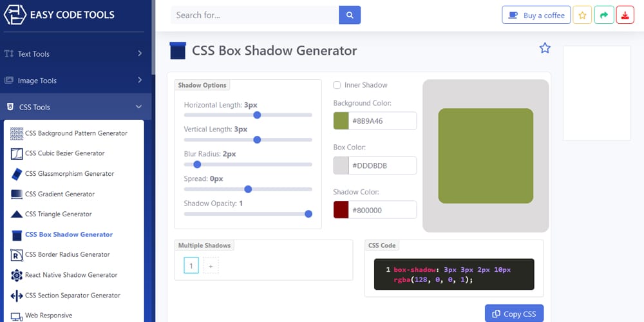Click the CSS Border Radius Generator icon

[x=17, y=255]
